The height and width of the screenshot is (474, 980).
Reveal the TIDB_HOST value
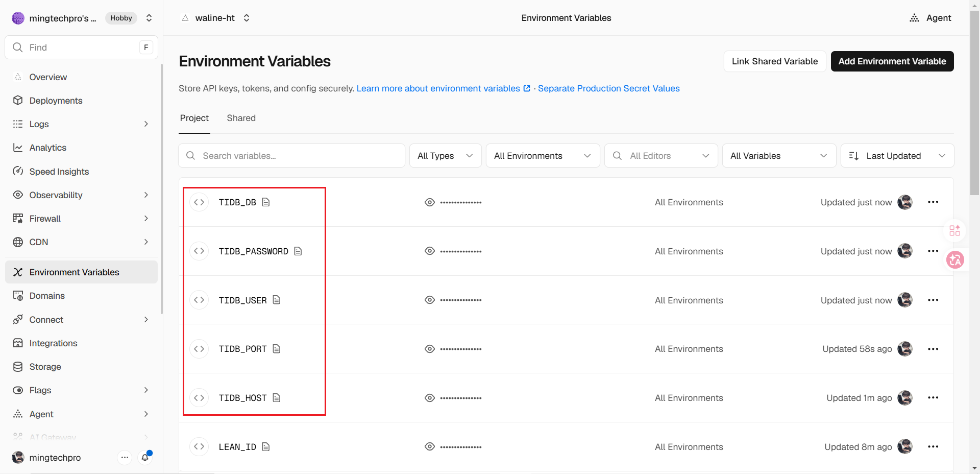(x=430, y=398)
